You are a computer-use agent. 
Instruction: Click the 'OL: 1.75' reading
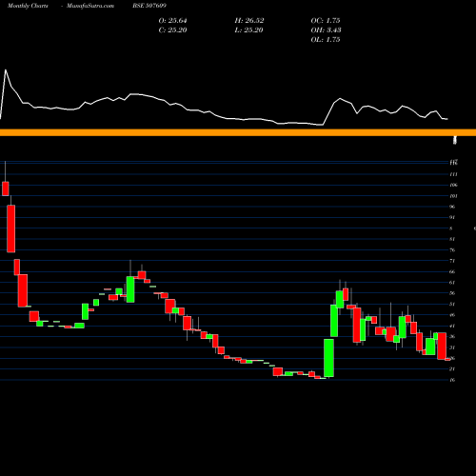point(326,40)
